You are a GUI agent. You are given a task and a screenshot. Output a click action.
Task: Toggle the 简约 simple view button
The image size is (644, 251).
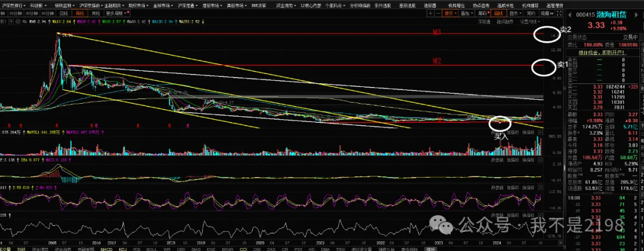[531, 13]
